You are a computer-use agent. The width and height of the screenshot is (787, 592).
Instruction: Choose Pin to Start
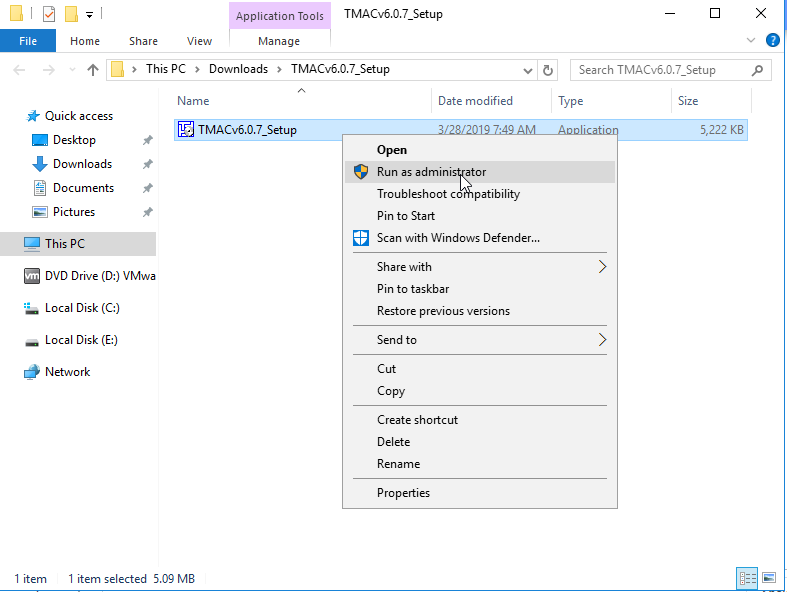click(x=479, y=216)
